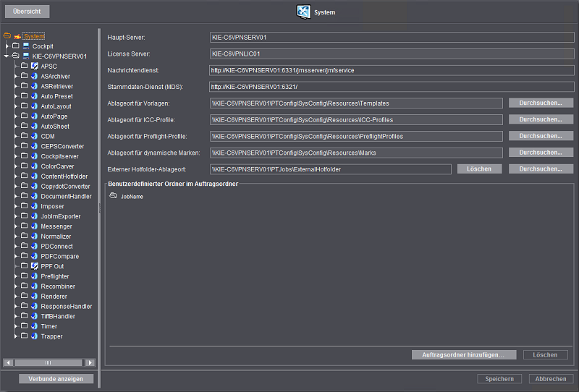The image size is (579, 392).
Task: Click the PPF Out service icon
Action: coord(34,266)
